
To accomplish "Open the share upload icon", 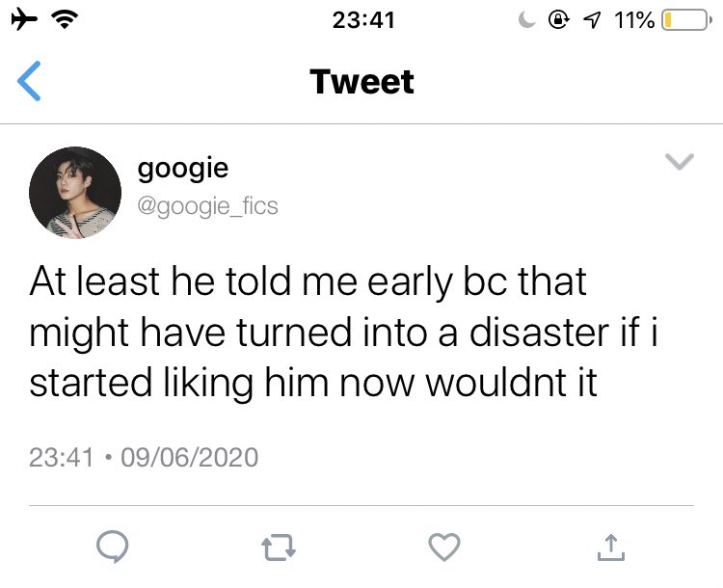I will 610,547.
